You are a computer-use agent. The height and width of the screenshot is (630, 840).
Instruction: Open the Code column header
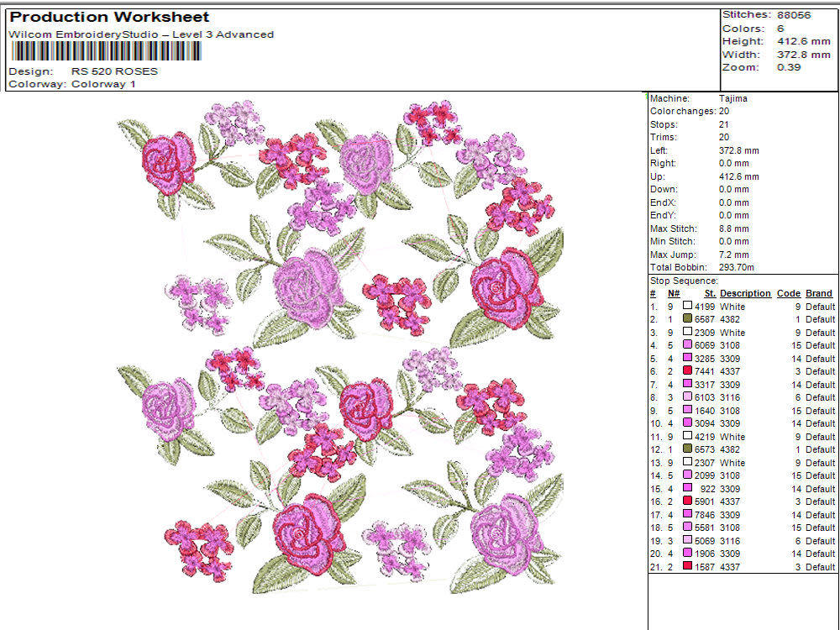(789, 293)
